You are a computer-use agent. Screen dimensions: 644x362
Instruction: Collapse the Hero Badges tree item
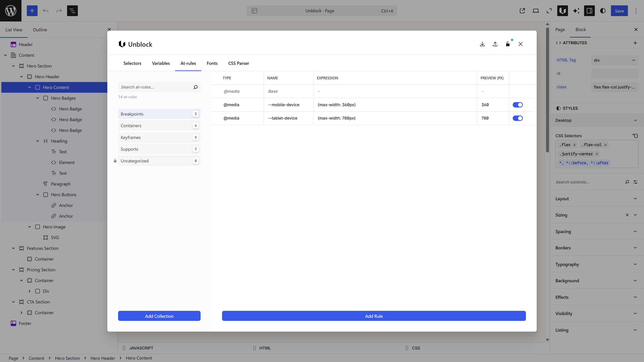tap(38, 98)
